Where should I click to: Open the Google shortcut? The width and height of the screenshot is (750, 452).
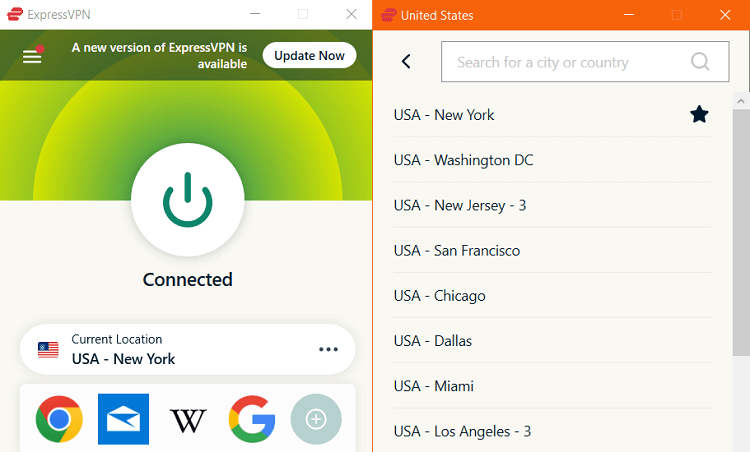[252, 419]
